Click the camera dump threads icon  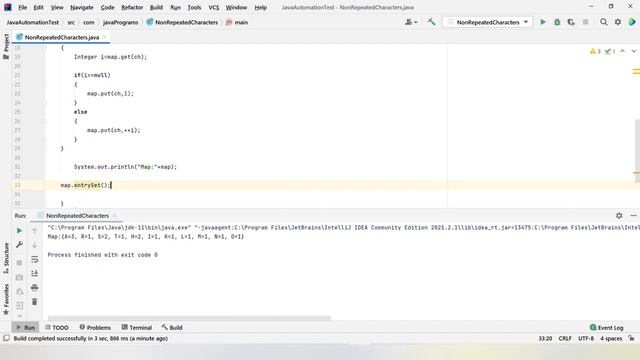click(x=19, y=277)
